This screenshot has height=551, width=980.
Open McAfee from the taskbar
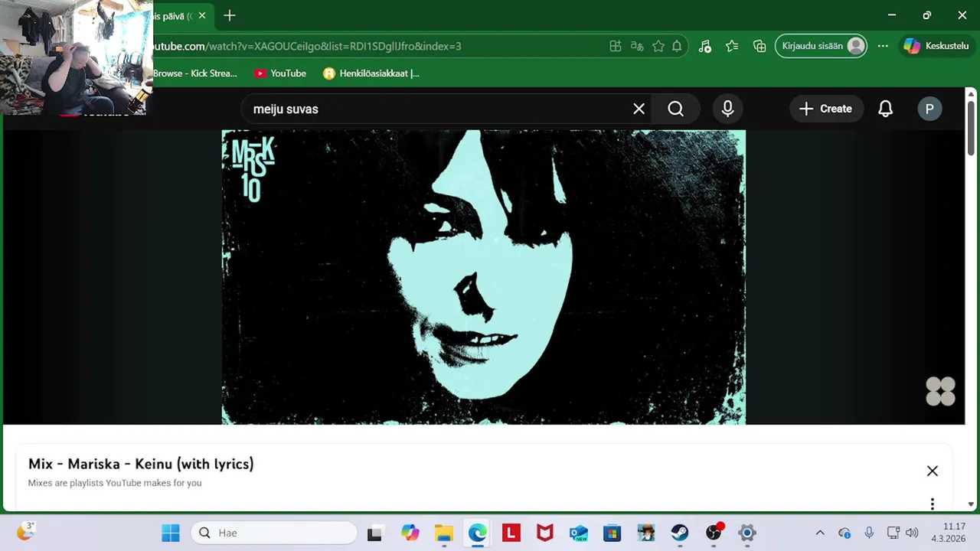click(x=545, y=533)
